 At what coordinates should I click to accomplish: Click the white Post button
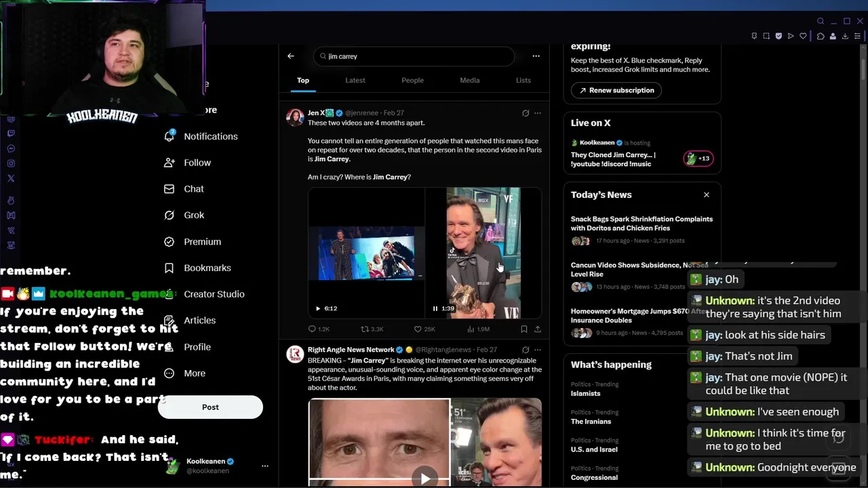(210, 407)
